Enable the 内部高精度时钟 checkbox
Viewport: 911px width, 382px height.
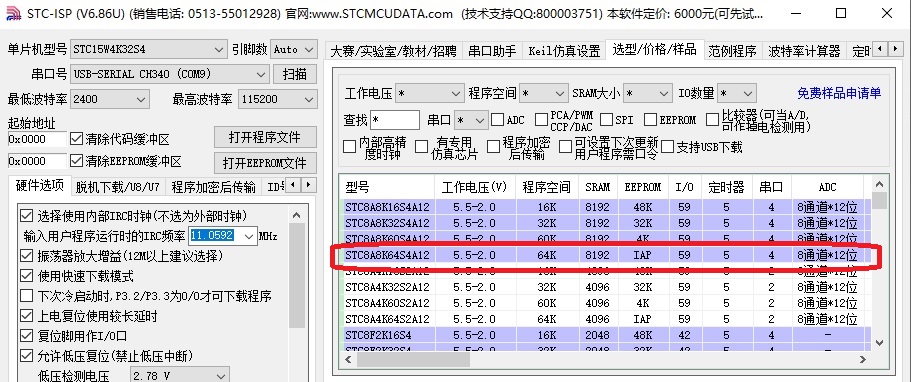(350, 147)
